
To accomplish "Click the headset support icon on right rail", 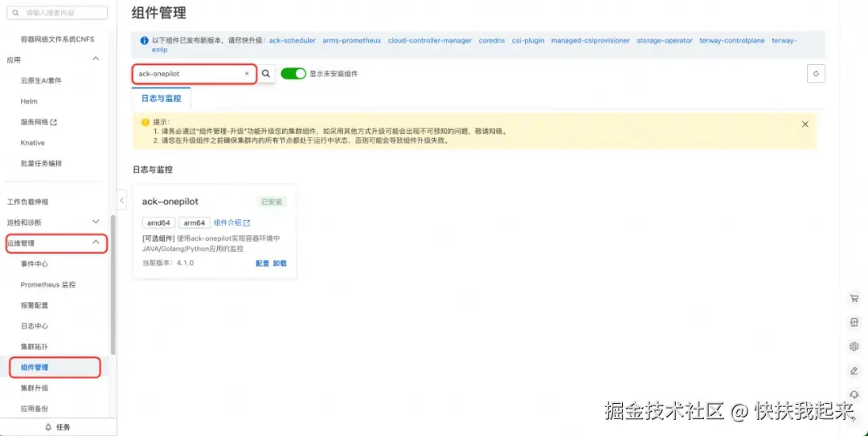I will (x=854, y=394).
